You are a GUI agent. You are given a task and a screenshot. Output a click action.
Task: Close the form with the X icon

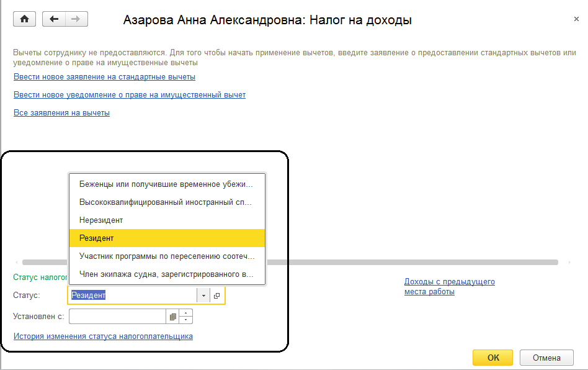(x=576, y=20)
